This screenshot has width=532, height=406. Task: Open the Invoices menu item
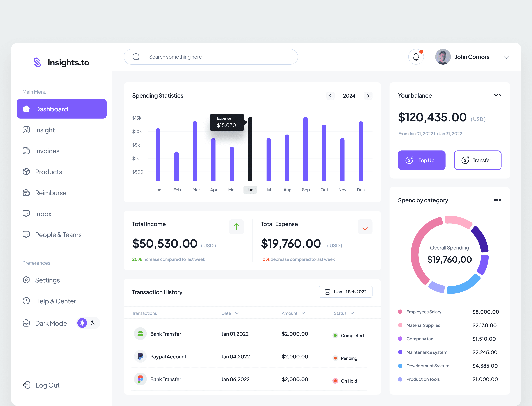pyautogui.click(x=47, y=151)
